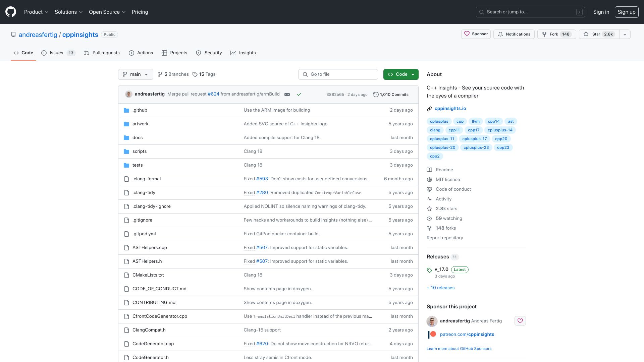Click Report repository link
Screen dimensions: 644x362
pyautogui.click(x=445, y=238)
